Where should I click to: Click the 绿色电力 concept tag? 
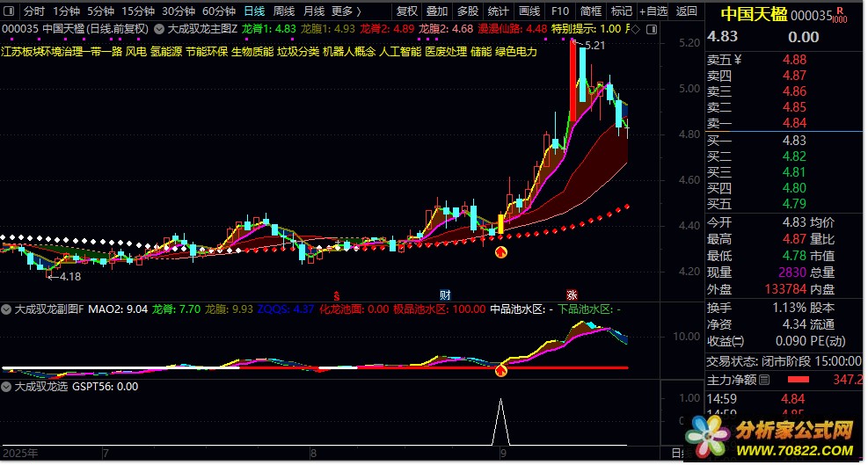click(x=516, y=52)
